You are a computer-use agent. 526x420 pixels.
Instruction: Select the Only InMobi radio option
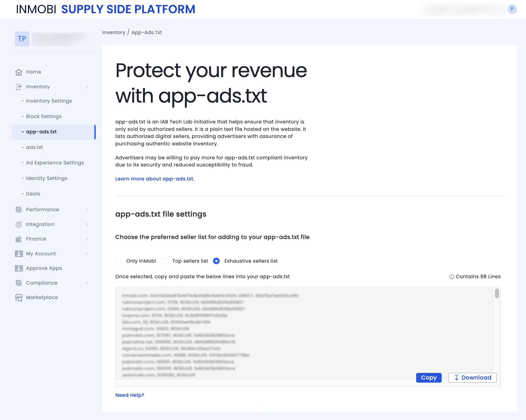click(x=118, y=261)
